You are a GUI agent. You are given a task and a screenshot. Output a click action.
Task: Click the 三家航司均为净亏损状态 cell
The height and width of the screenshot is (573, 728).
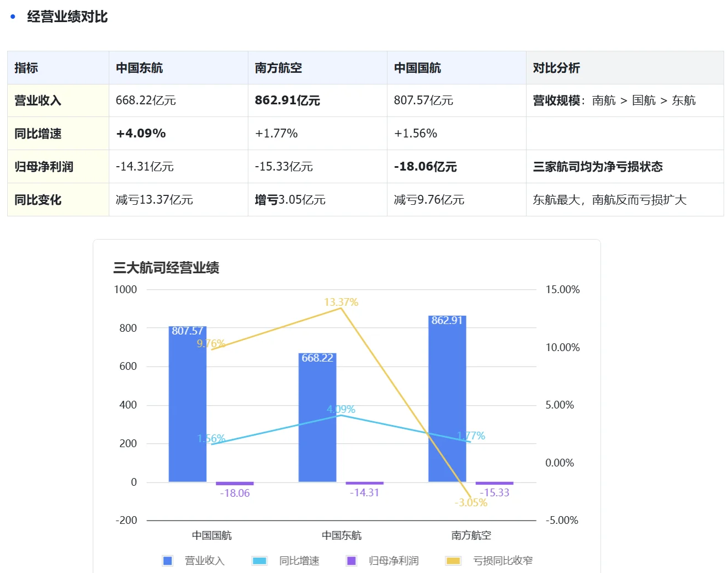pos(625,167)
